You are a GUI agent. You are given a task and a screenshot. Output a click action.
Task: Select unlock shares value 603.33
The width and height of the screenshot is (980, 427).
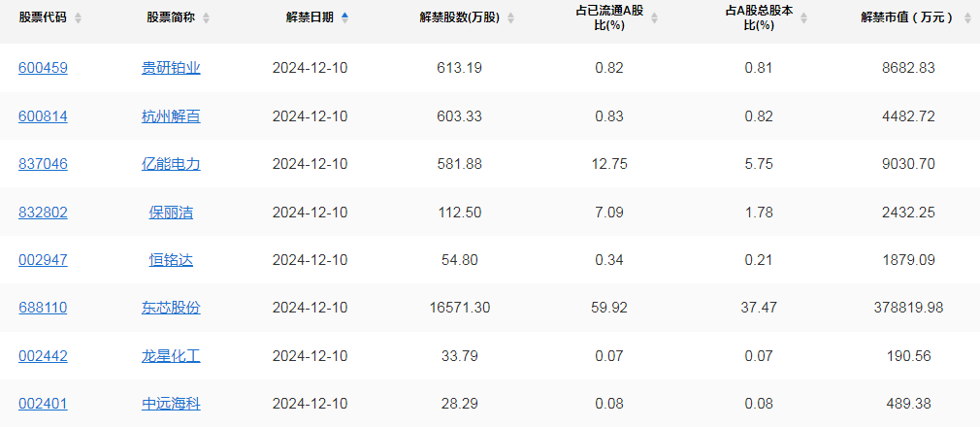pos(459,116)
